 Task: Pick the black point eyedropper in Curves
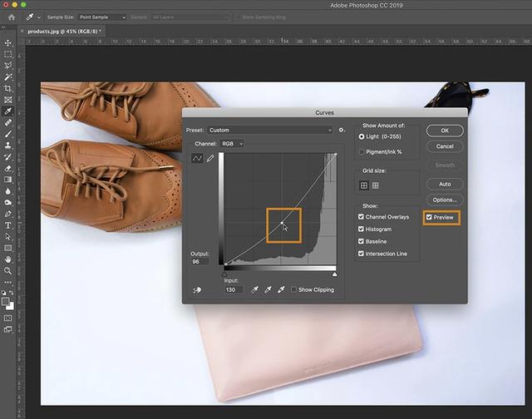click(x=255, y=289)
